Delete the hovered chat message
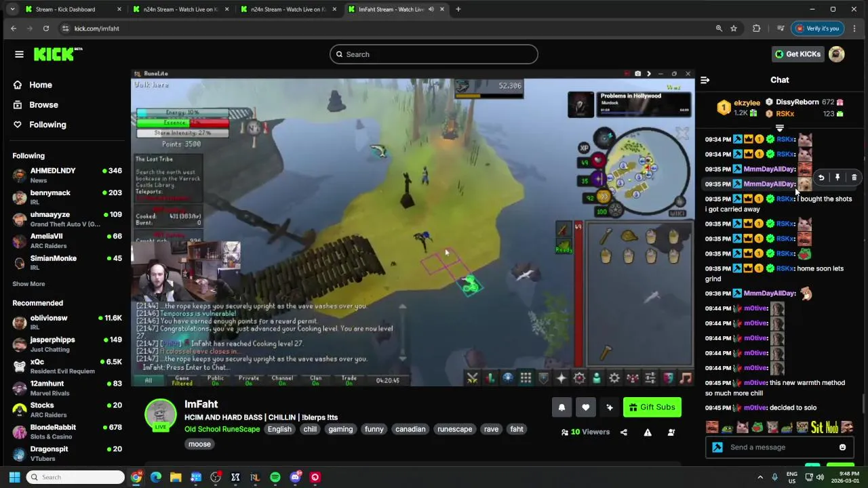Screen dimensions: 868x488 click(854, 178)
